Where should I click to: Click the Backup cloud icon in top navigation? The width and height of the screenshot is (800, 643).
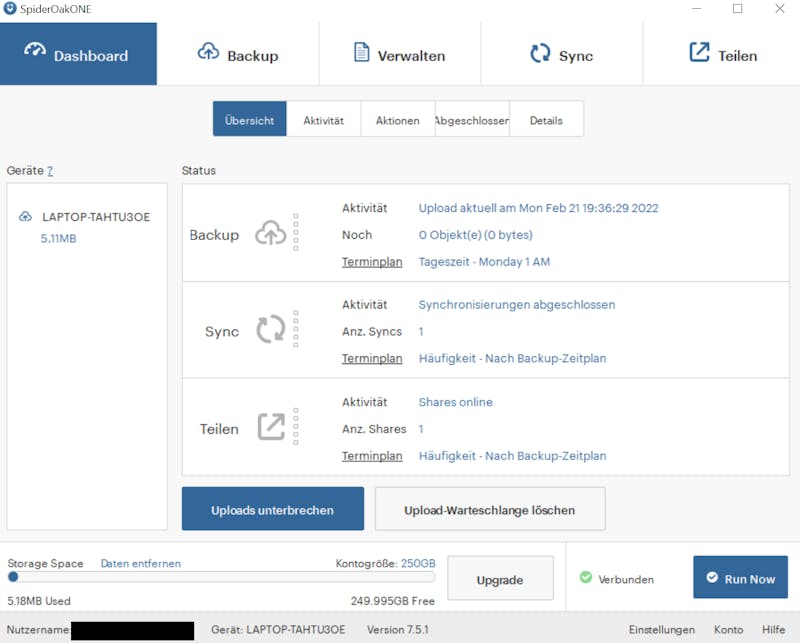[208, 51]
